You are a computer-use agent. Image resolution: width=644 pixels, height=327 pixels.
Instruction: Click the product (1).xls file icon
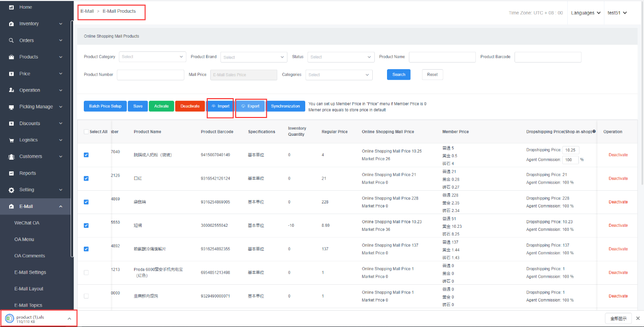tap(9, 318)
